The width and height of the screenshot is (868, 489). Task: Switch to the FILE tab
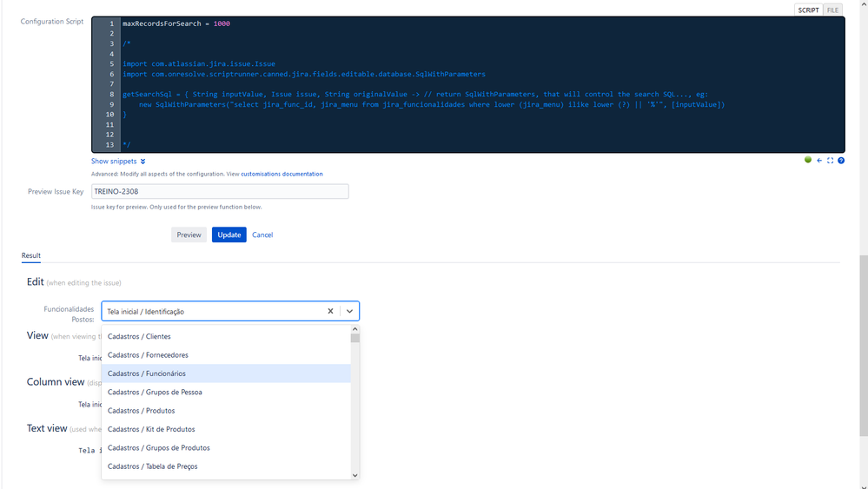click(x=832, y=10)
